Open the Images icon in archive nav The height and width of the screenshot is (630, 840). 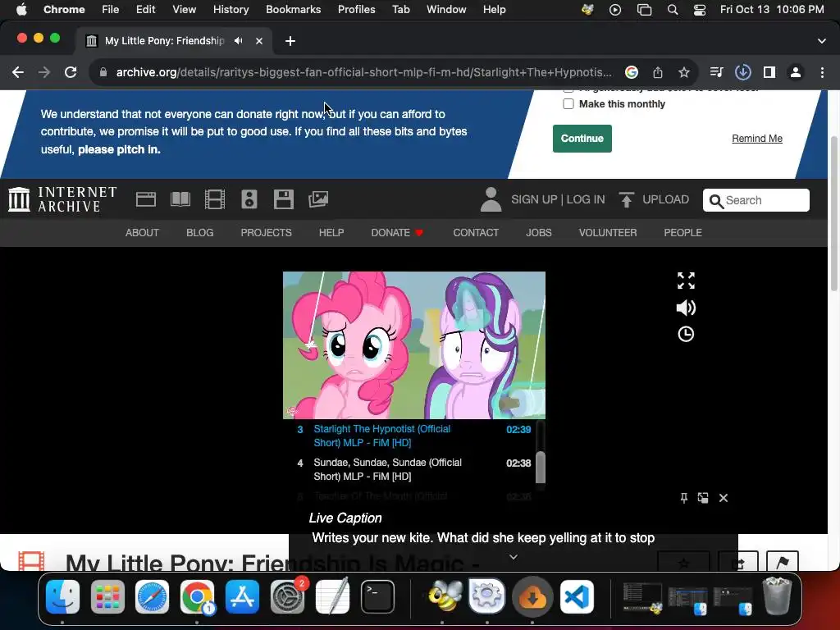[318, 199]
